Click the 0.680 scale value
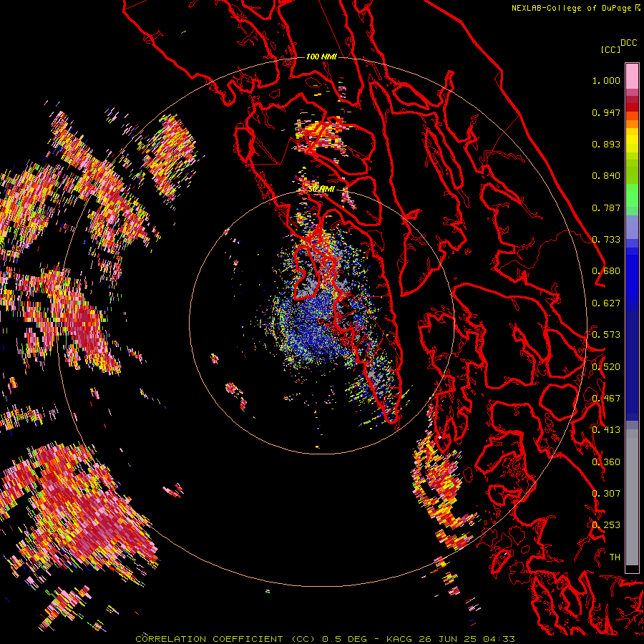Image resolution: width=644 pixels, height=644 pixels. 606,271
